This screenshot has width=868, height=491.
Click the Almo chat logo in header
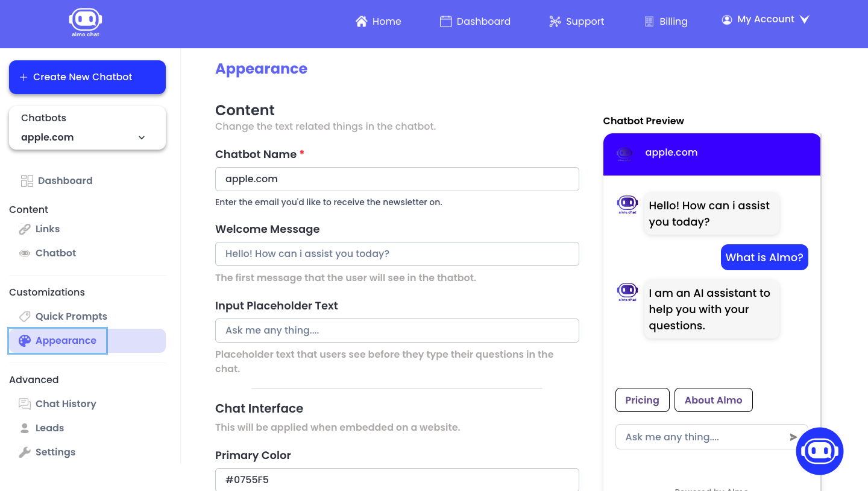85,23
